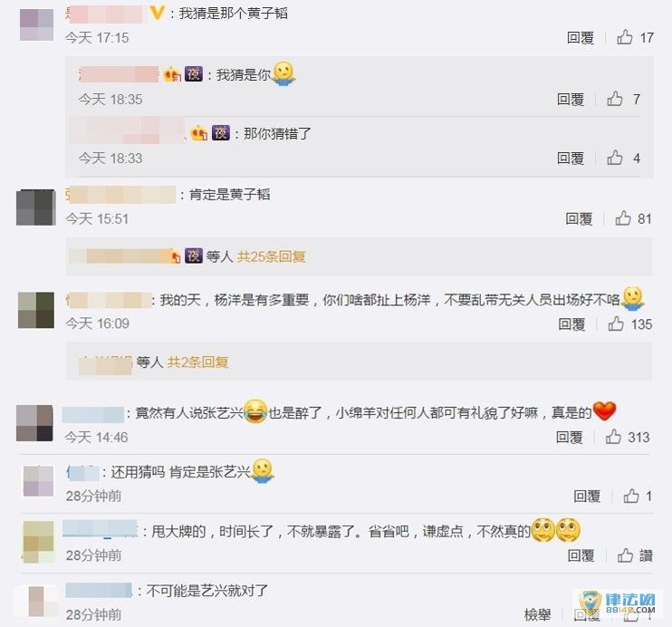The width and height of the screenshot is (672, 627).
Task: Reply to the 17:15 comment about 黄子韬
Action: coord(581,38)
